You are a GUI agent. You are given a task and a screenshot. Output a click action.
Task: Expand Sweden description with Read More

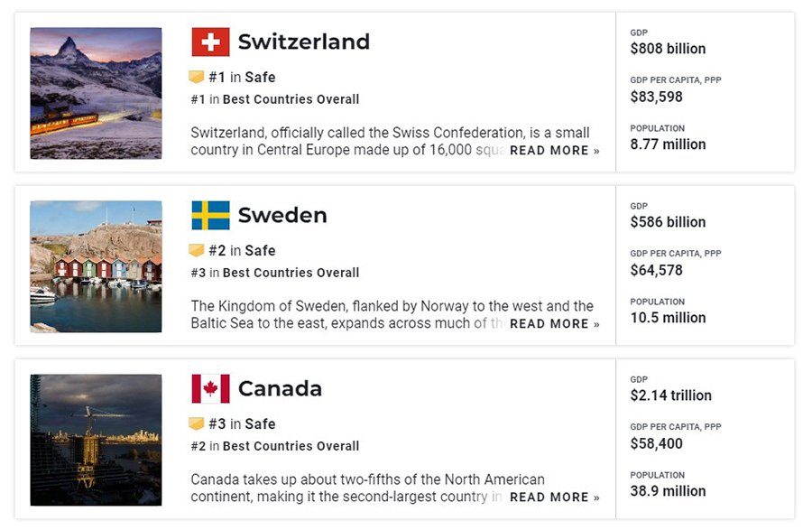pos(554,324)
